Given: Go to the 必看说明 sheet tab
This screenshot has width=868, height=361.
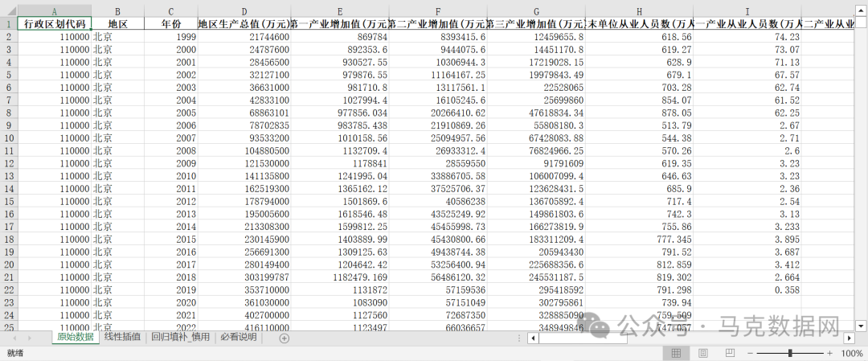Looking at the screenshot, I should pyautogui.click(x=238, y=337).
